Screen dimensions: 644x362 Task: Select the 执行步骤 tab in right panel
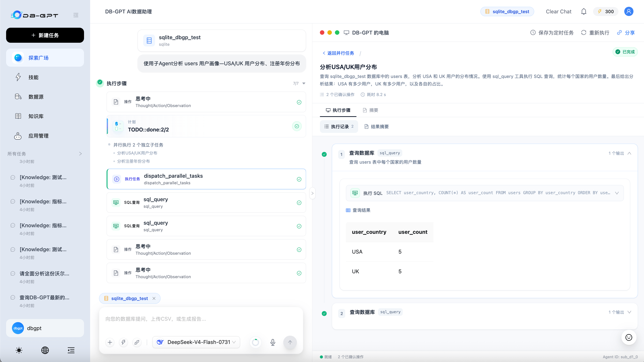[x=338, y=110]
